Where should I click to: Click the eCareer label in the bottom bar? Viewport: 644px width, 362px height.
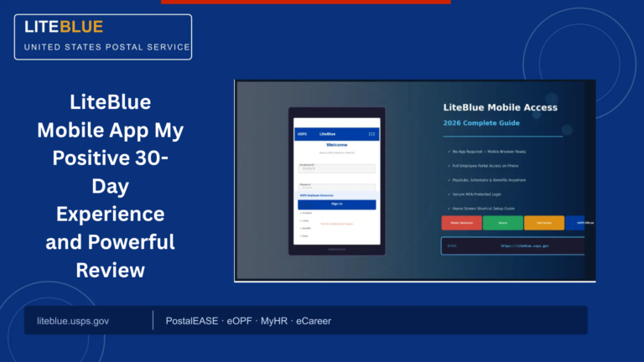coord(314,321)
